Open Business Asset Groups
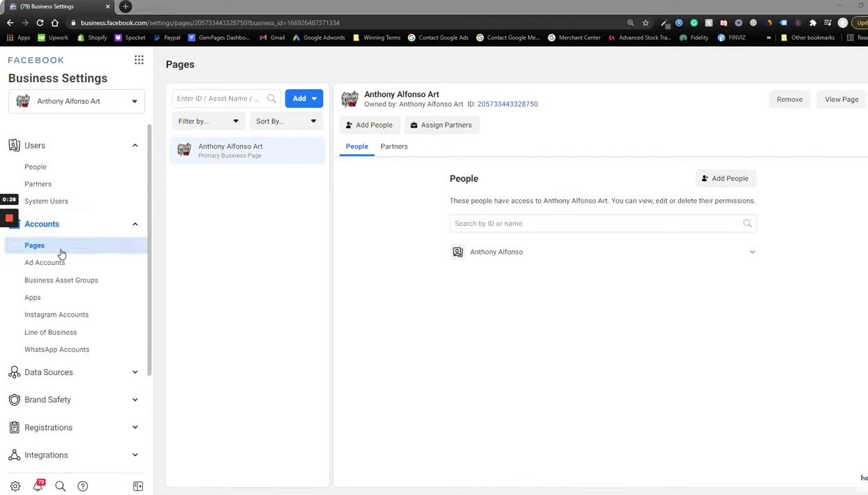868x495 pixels. pyautogui.click(x=61, y=280)
